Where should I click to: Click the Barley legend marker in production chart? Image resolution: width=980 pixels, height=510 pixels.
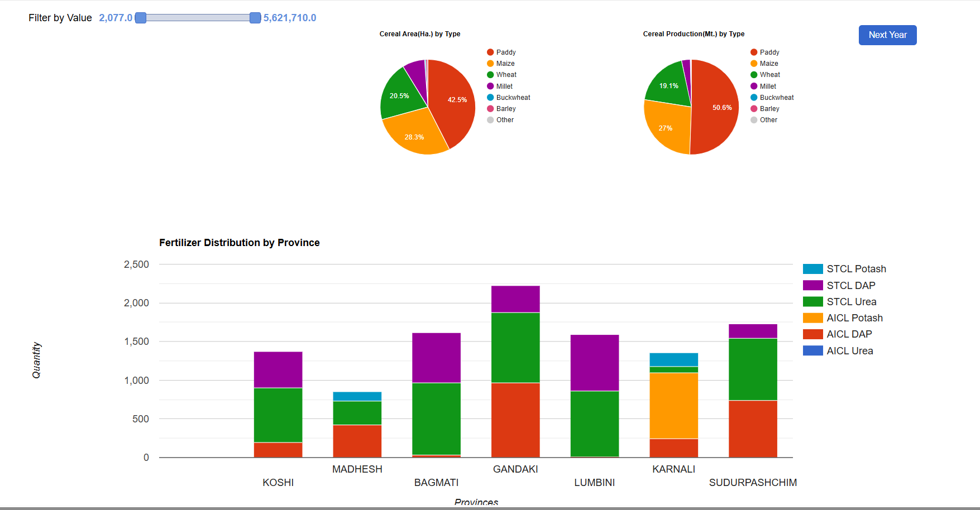click(753, 108)
